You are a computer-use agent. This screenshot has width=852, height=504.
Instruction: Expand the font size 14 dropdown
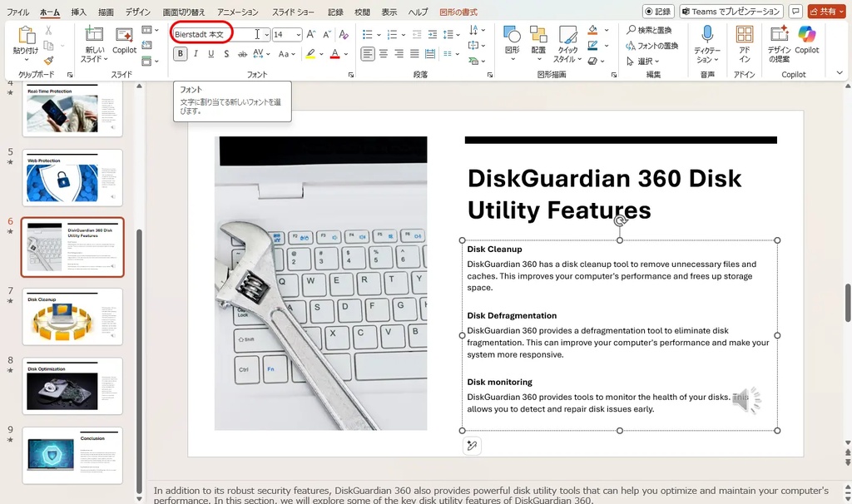299,35
